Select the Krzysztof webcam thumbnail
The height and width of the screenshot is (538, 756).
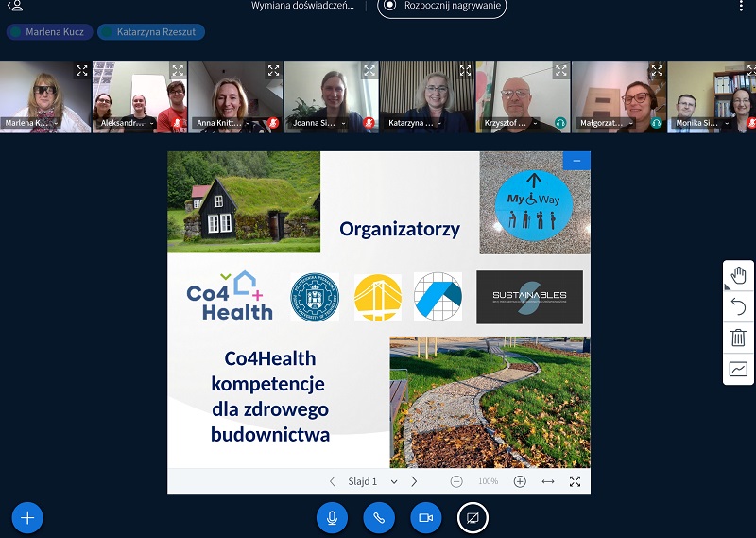[x=523, y=97]
